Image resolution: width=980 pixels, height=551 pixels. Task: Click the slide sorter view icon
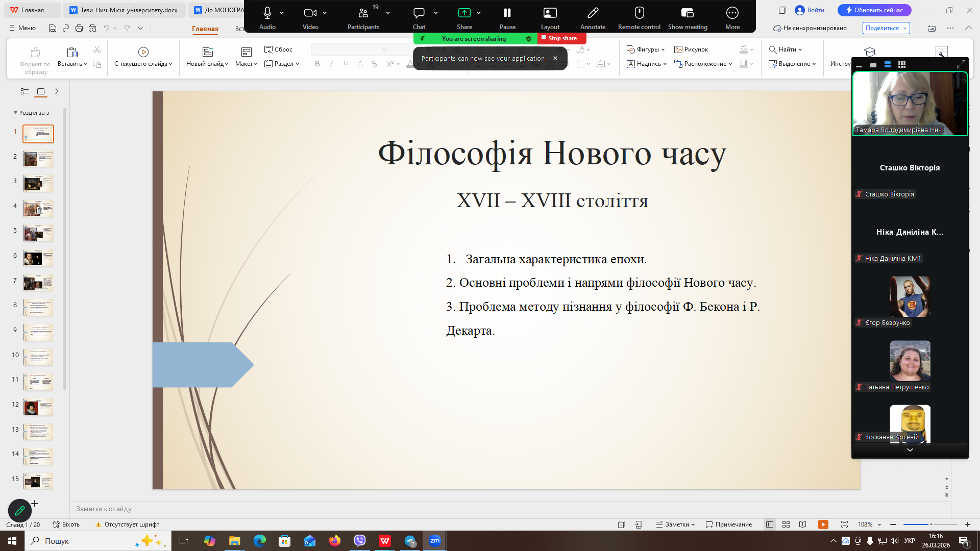[786, 524]
